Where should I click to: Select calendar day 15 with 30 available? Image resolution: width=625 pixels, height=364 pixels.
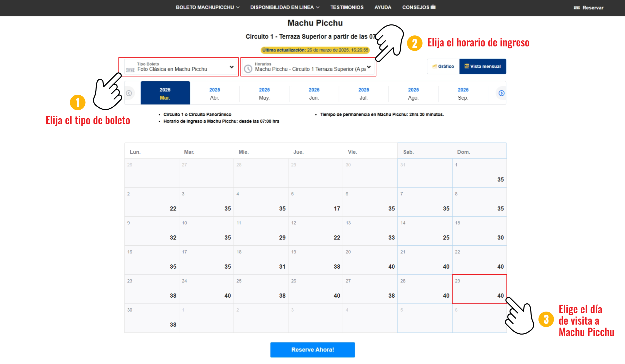pyautogui.click(x=479, y=231)
